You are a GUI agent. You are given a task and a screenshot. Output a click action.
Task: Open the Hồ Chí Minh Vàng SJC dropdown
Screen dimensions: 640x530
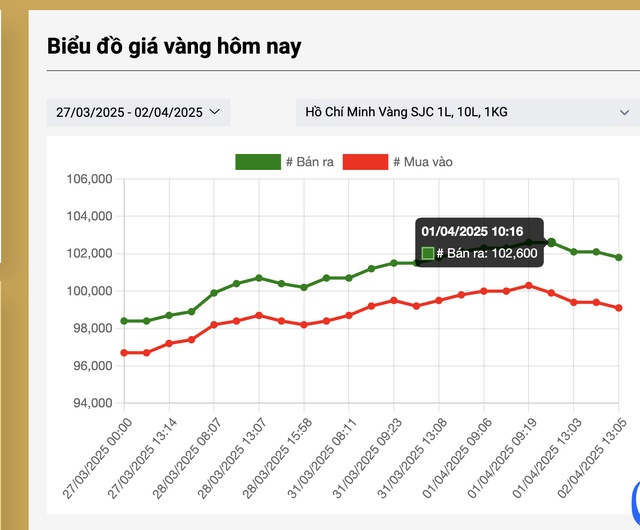point(468,112)
